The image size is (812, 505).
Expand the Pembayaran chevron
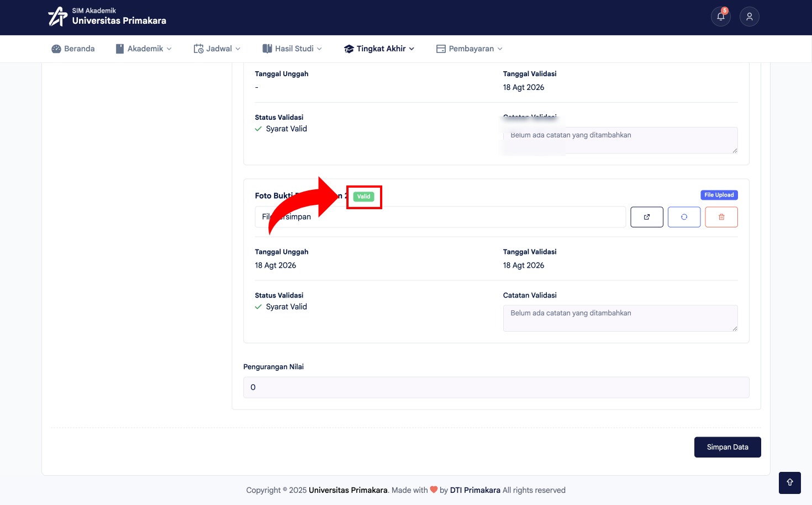[500, 49]
